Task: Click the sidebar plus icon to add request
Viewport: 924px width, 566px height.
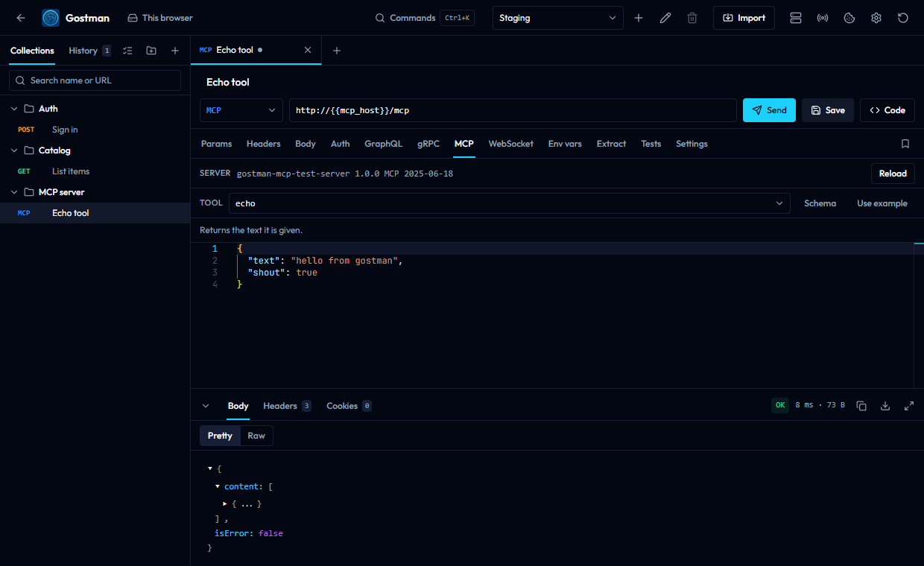Action: click(175, 51)
